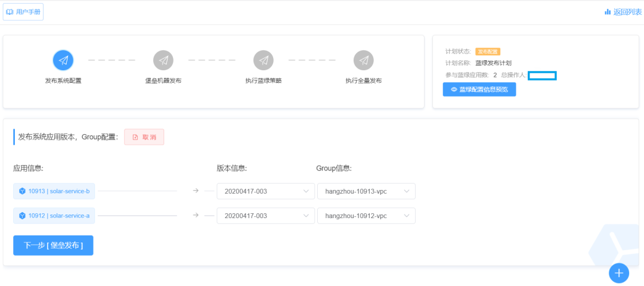The width and height of the screenshot is (644, 286).
Task: Click the 发布配置 status tag
Action: (x=487, y=52)
